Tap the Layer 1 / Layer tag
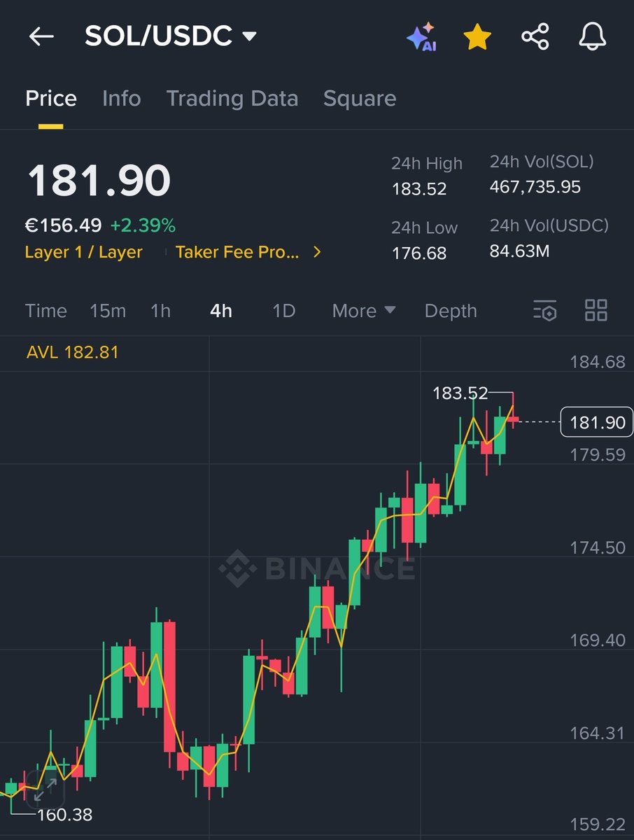The height and width of the screenshot is (840, 634). (84, 252)
